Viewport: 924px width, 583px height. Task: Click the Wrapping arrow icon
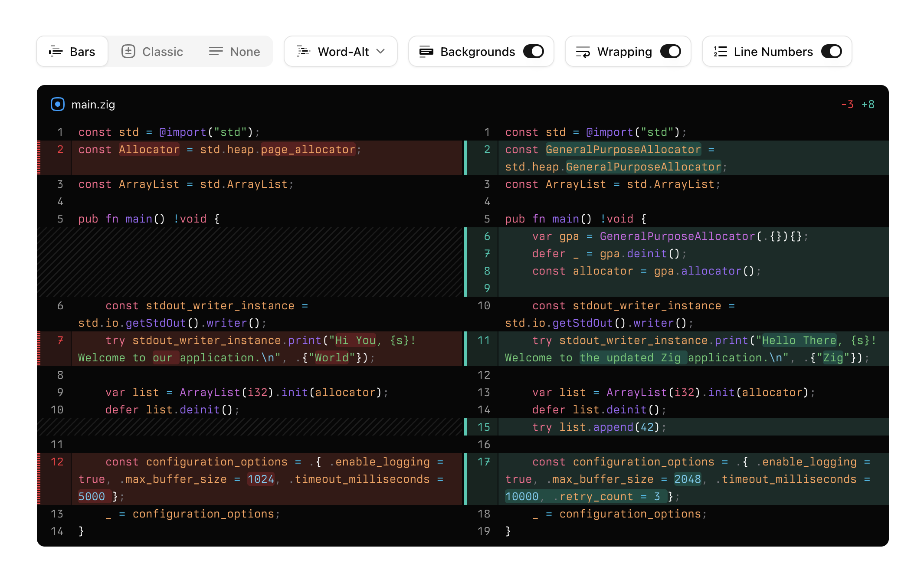[x=583, y=52]
